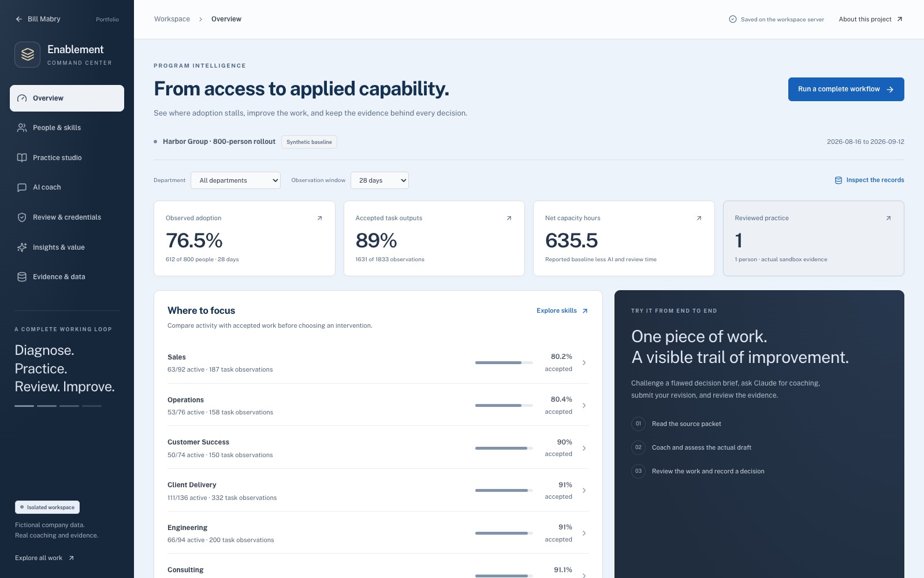Click the Portfolio link in sidebar header
Screen dimensions: 924x578
(x=107, y=20)
